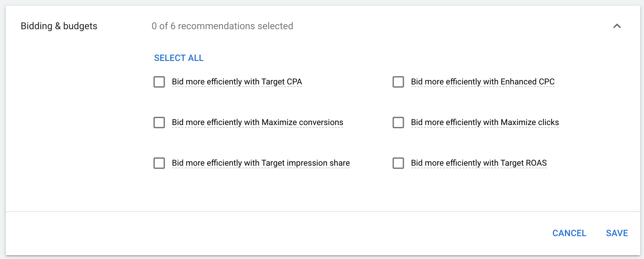Click the Maximize conversions label text

coord(257,123)
